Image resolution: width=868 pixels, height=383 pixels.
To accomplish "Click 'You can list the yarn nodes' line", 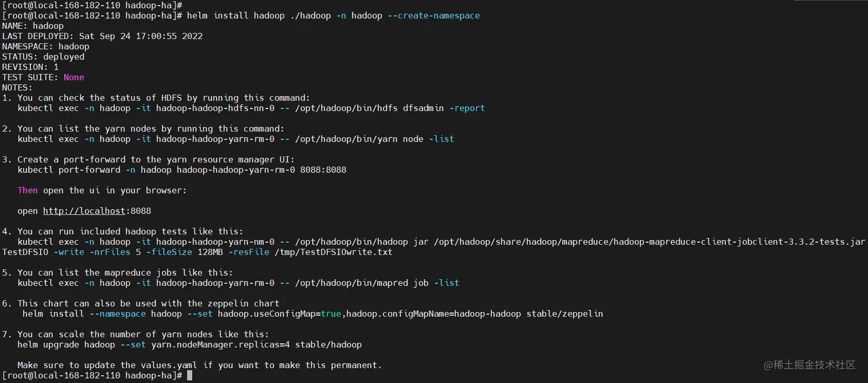I will [143, 129].
